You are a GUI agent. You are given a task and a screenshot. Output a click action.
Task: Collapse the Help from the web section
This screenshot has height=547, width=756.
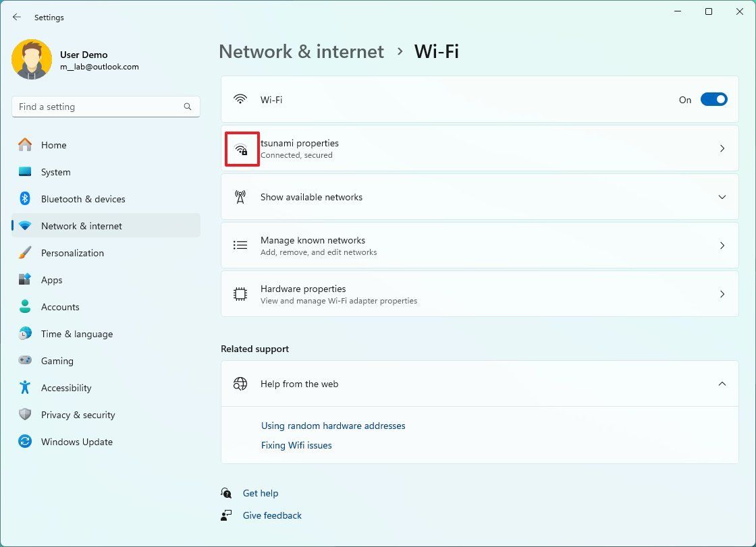[722, 384]
